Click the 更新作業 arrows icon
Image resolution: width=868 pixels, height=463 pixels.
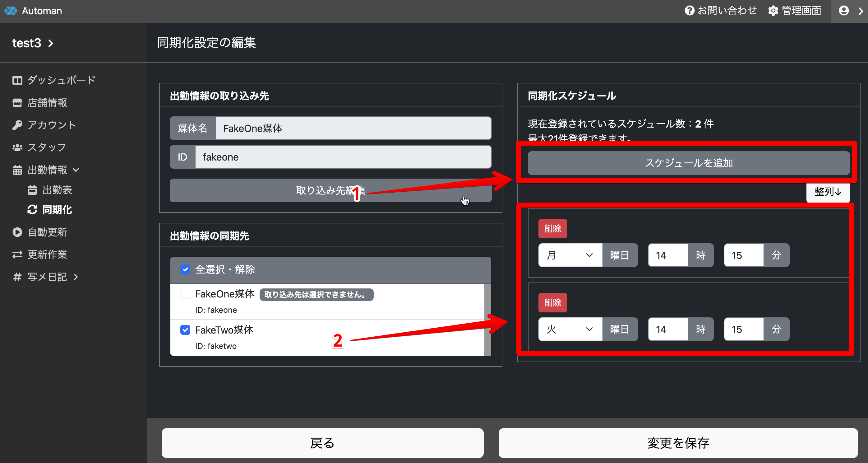click(x=17, y=255)
